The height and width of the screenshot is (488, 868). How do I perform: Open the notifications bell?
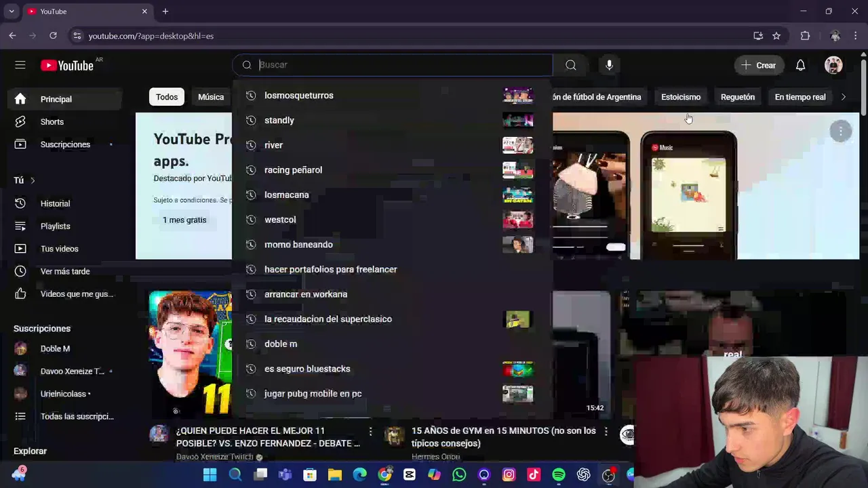click(x=800, y=65)
